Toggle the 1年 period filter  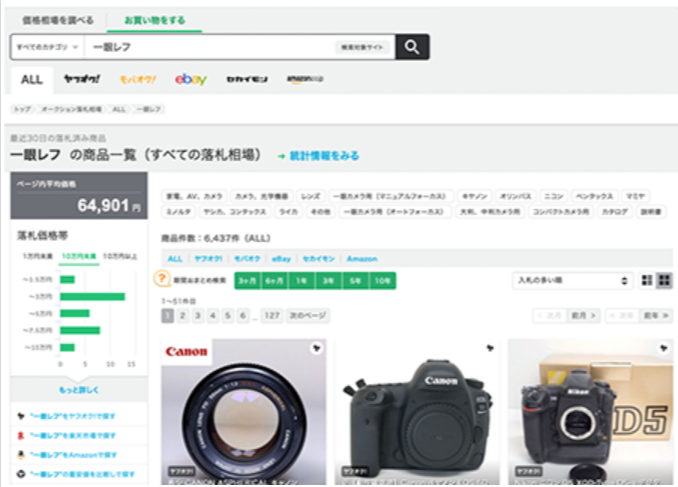coord(299,281)
